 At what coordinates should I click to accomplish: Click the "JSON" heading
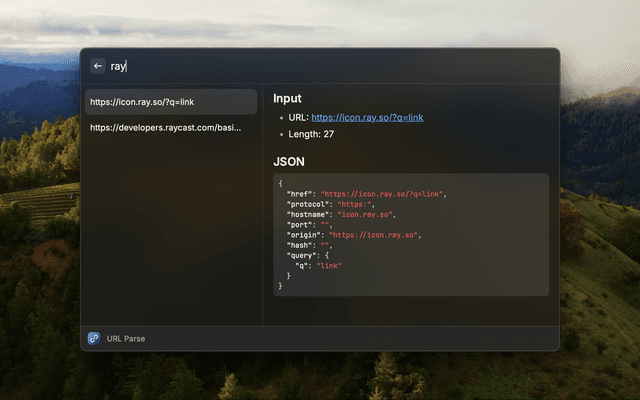[289, 161]
